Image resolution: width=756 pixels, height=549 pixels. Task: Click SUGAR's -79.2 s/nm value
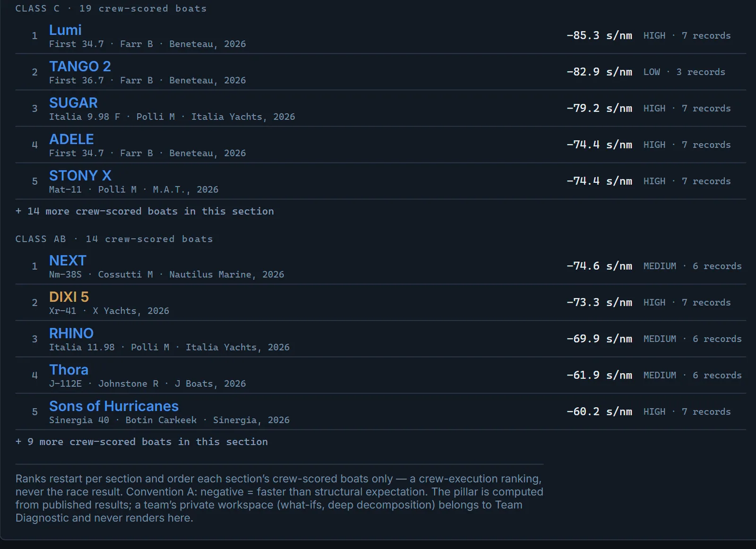(599, 108)
